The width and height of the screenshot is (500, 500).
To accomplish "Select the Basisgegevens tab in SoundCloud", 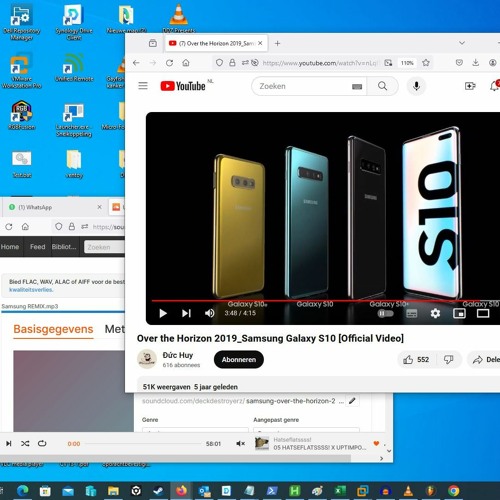I will [x=53, y=329].
